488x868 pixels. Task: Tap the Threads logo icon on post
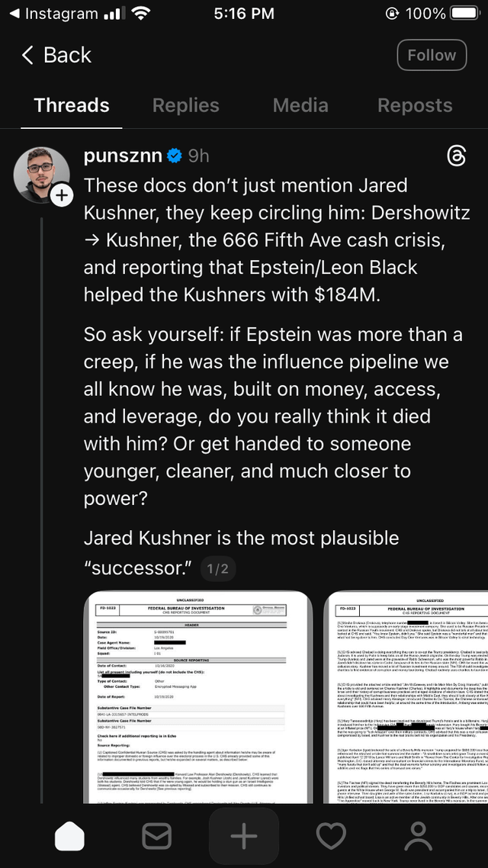click(x=455, y=156)
